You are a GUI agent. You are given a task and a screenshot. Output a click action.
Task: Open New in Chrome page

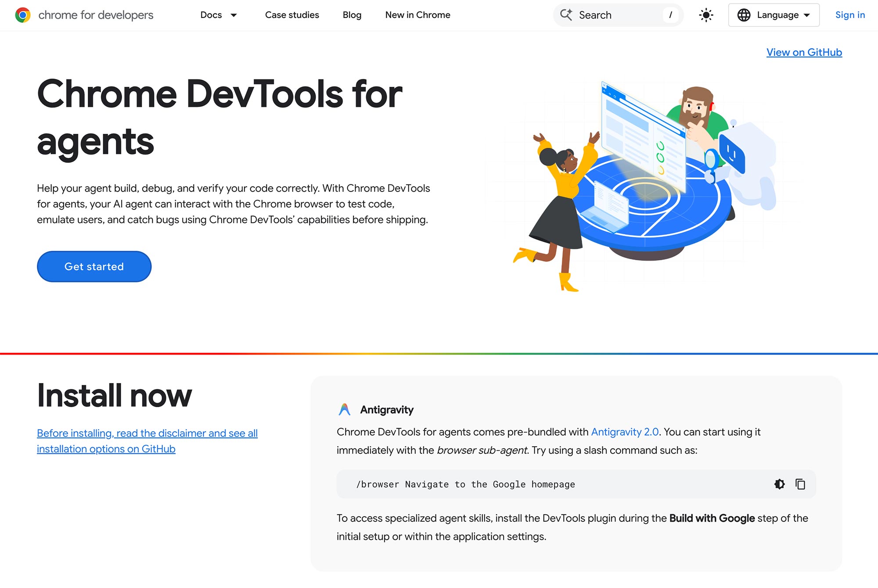417,15
